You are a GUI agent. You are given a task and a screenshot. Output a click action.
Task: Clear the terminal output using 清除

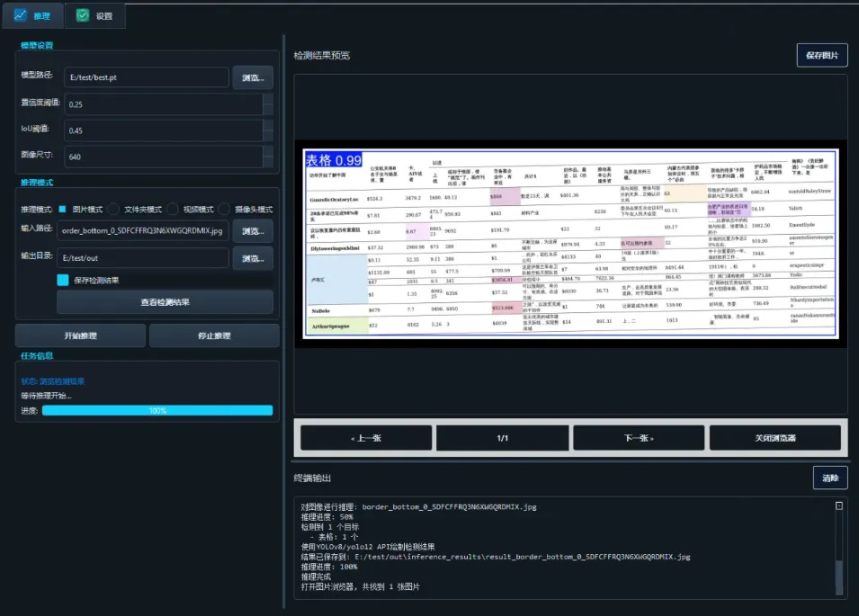[x=828, y=478]
